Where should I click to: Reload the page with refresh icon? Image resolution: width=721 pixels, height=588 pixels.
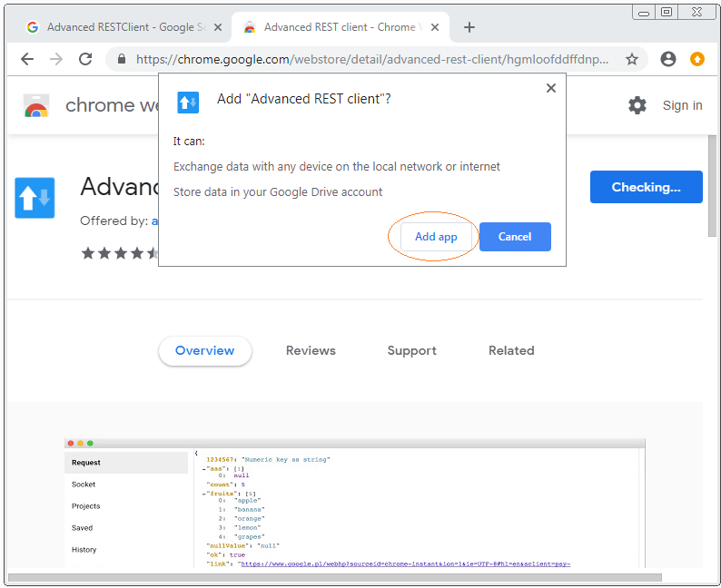point(85,59)
